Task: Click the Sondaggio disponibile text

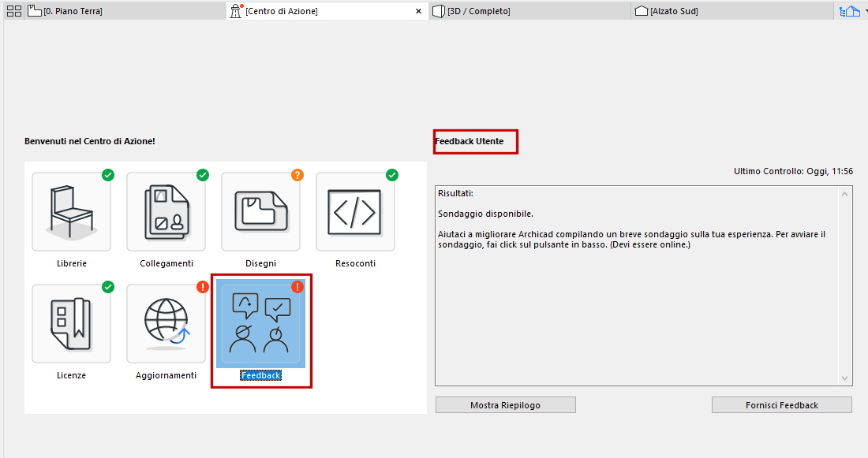Action: pos(485,214)
